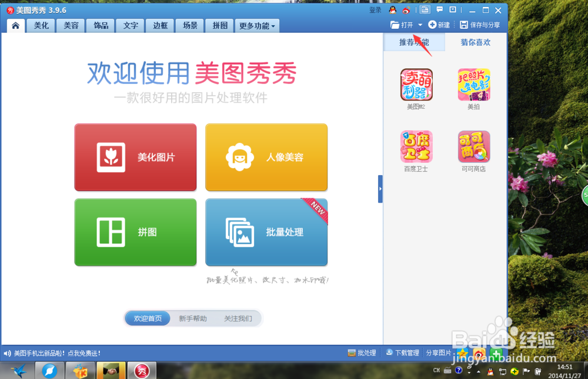Image resolution: width=588 pixels, height=379 pixels.
Task: Select the 推荐功能 side tab
Action: tap(414, 42)
